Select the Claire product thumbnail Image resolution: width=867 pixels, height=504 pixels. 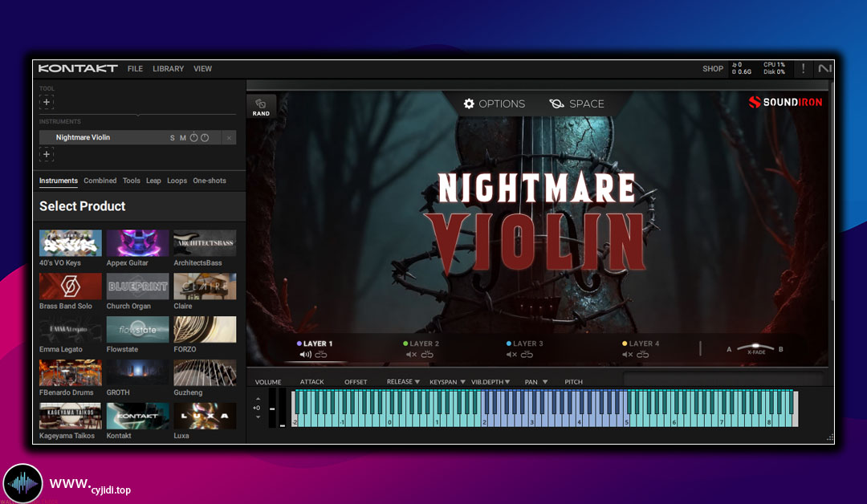[x=205, y=287]
